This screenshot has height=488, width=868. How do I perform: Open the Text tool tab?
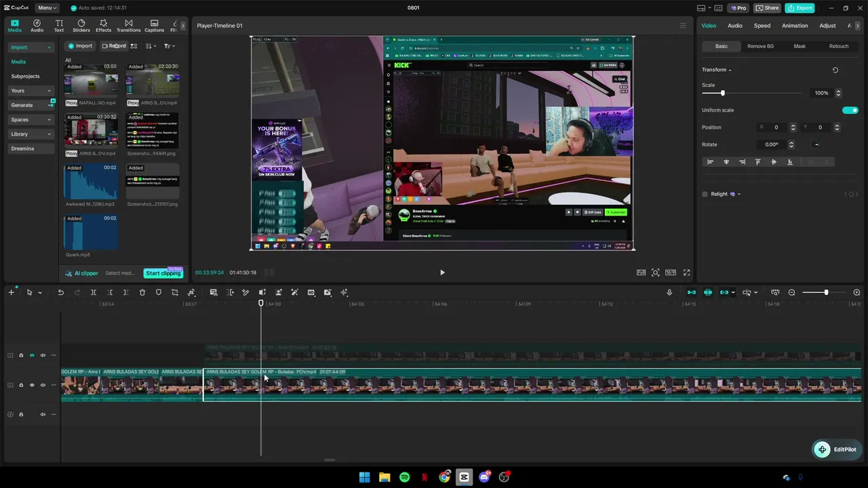pyautogui.click(x=59, y=26)
